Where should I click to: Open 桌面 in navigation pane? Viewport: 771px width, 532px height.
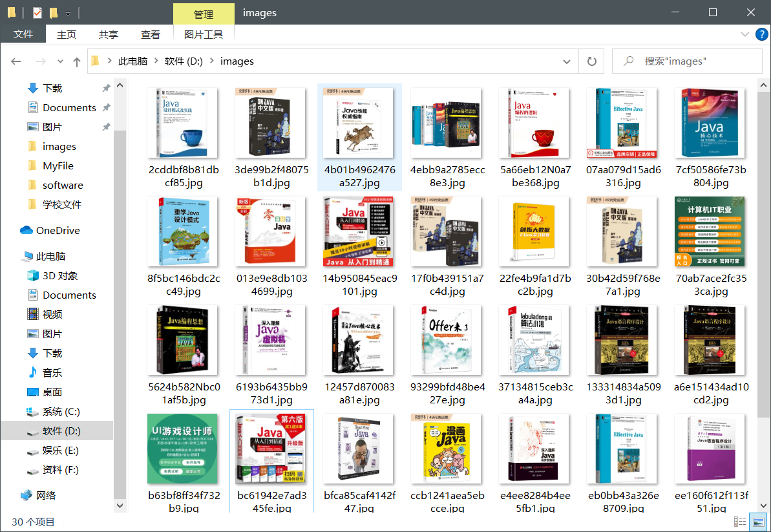click(x=45, y=392)
